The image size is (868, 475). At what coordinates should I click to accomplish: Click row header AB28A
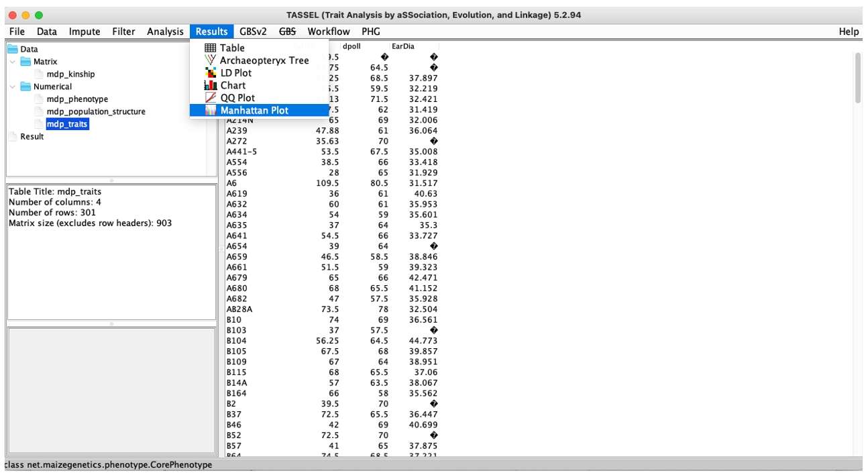tap(239, 309)
